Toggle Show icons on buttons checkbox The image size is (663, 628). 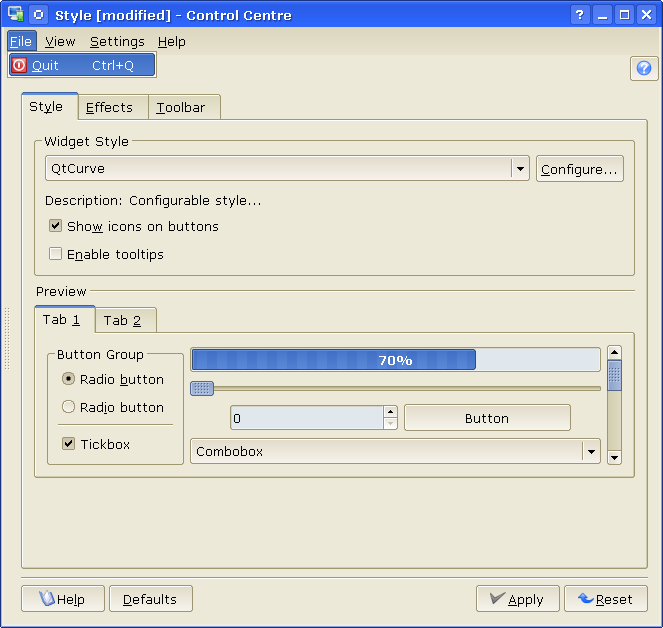[55, 226]
